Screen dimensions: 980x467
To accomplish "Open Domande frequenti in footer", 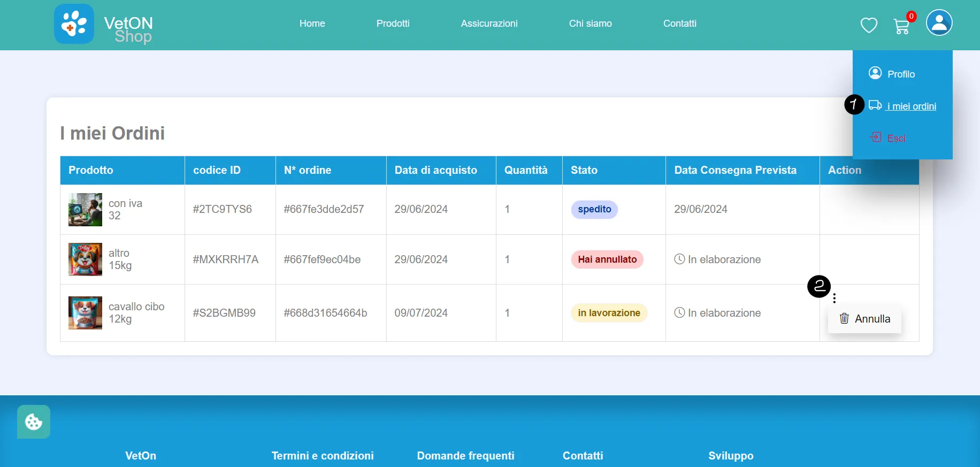I will tap(466, 456).
